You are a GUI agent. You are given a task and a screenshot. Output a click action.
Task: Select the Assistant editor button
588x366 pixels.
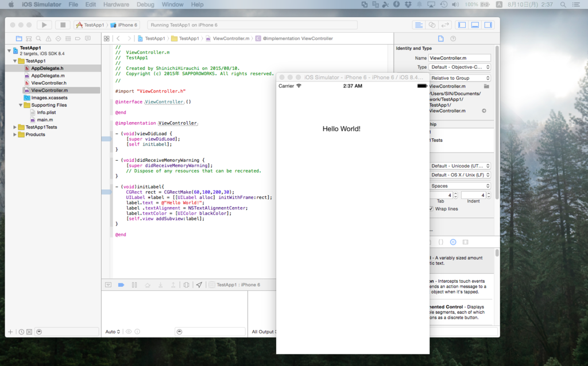pyautogui.click(x=432, y=25)
